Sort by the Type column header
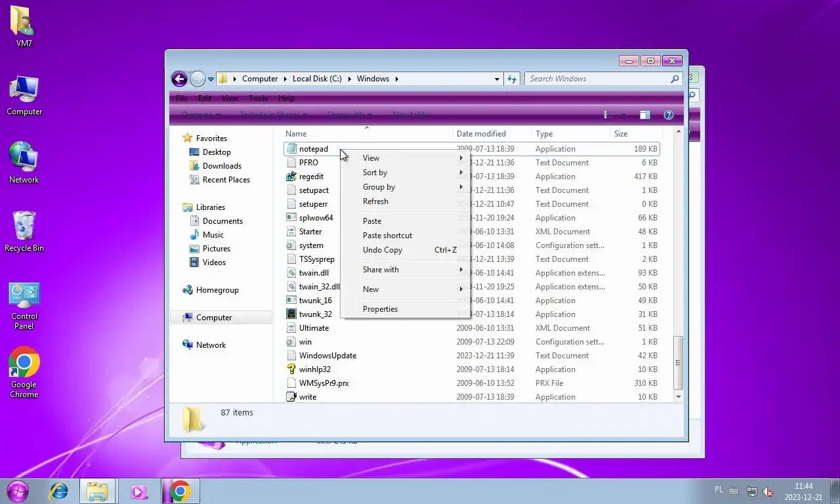Viewport: 840px width, 504px height. click(571, 133)
